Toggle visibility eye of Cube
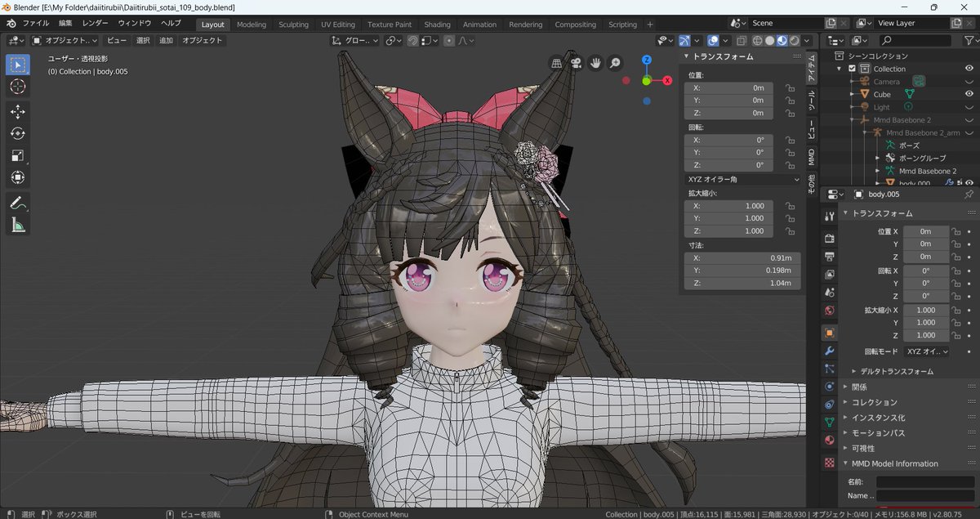This screenshot has width=980, height=519. (969, 95)
